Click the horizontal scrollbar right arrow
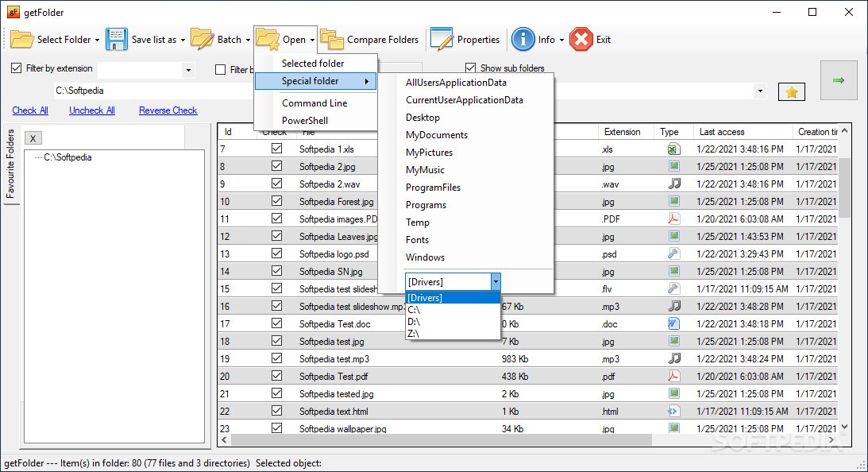 pos(831,440)
